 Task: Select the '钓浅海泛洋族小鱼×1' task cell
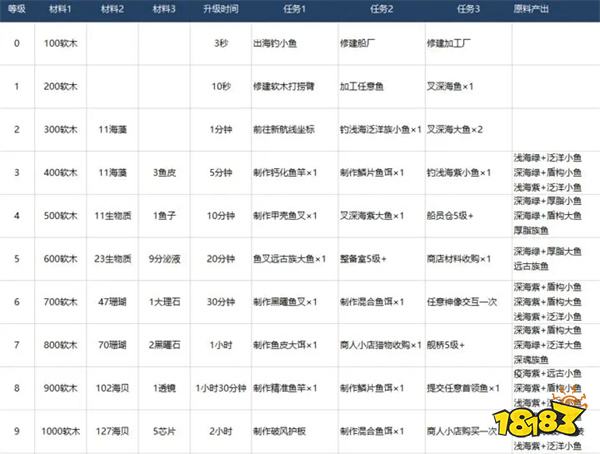tap(381, 129)
